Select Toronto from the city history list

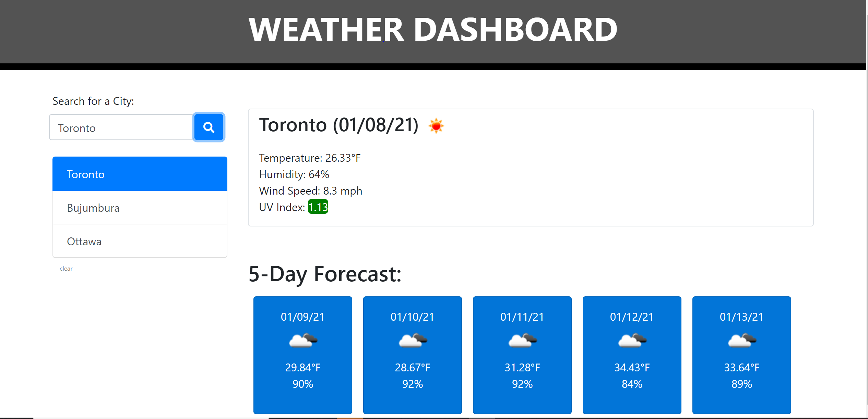(140, 174)
